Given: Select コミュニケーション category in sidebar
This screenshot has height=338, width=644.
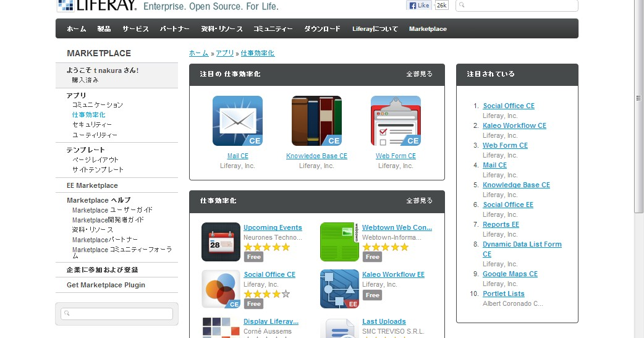Looking at the screenshot, I should click(x=97, y=104).
